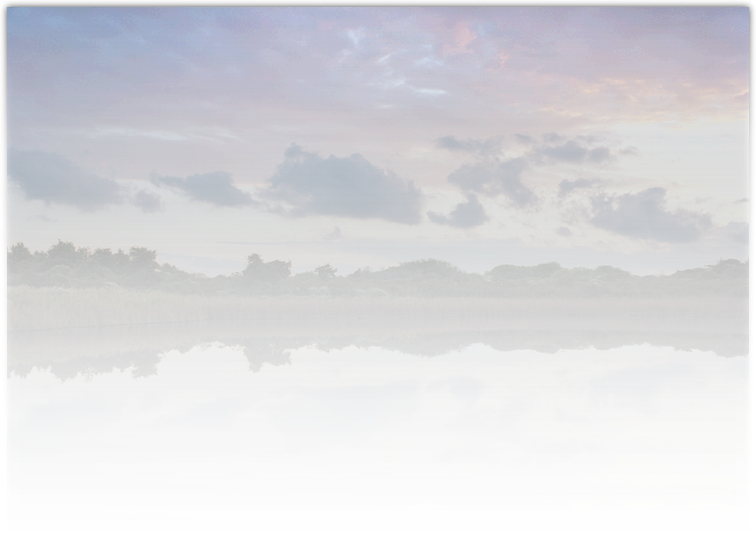Viewport: 756px width, 541px height.
Task: Click the large dark cloud in center sky
Action: pyautogui.click(x=345, y=186)
